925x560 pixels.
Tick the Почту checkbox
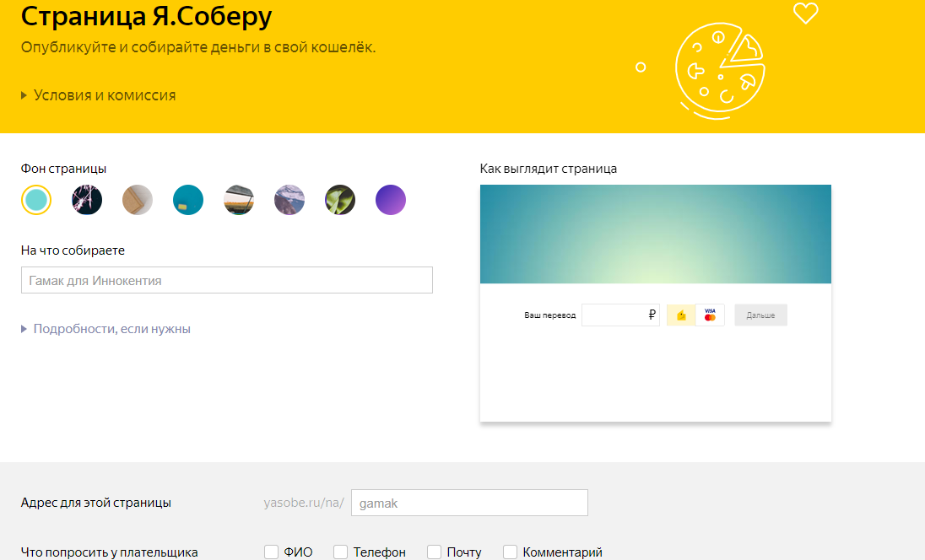pyautogui.click(x=434, y=552)
